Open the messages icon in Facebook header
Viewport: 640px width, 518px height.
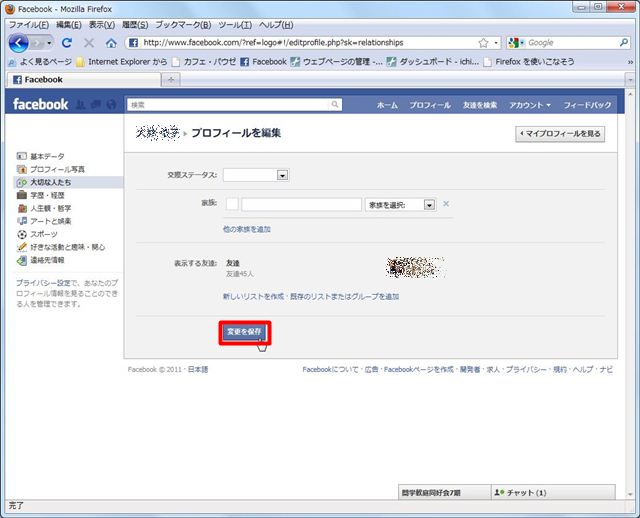(x=96, y=105)
